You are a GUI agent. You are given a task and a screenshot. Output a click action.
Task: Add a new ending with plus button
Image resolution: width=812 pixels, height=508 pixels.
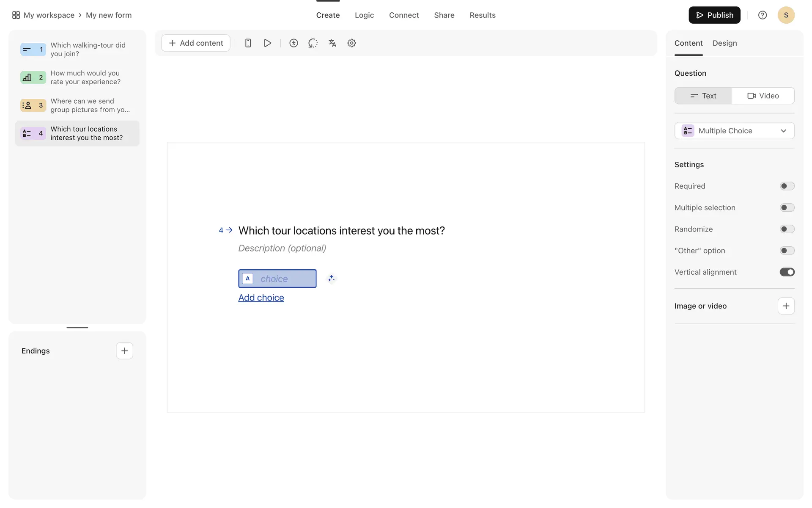tap(124, 351)
